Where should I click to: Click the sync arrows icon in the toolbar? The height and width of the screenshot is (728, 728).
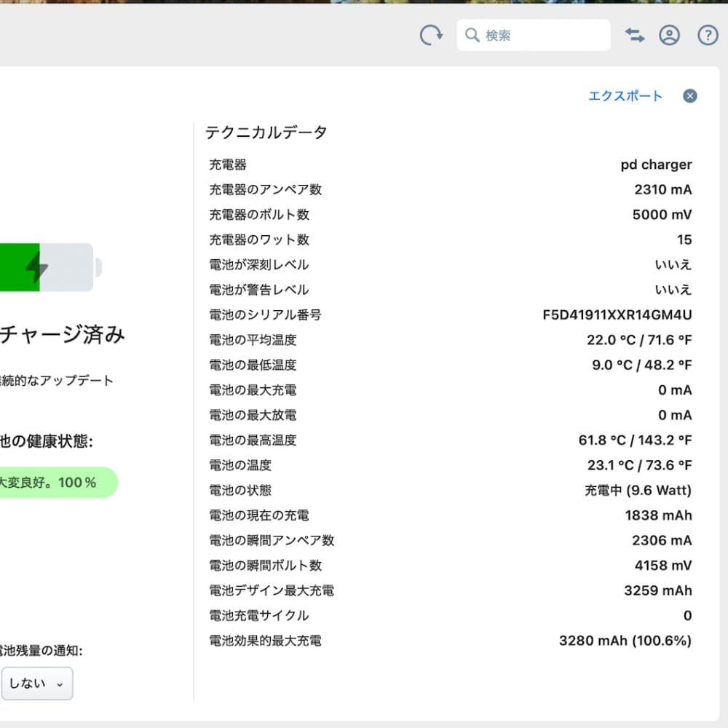[633, 34]
